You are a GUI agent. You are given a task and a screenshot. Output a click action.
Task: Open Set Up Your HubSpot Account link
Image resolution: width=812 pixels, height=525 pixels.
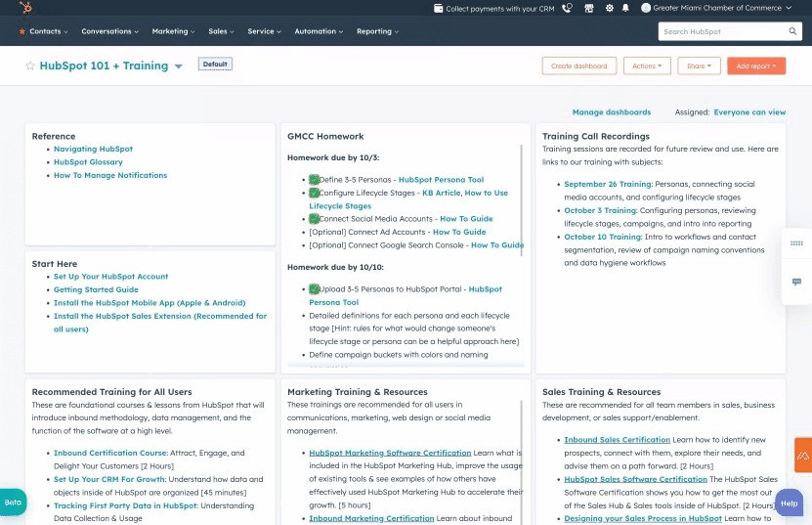(110, 277)
